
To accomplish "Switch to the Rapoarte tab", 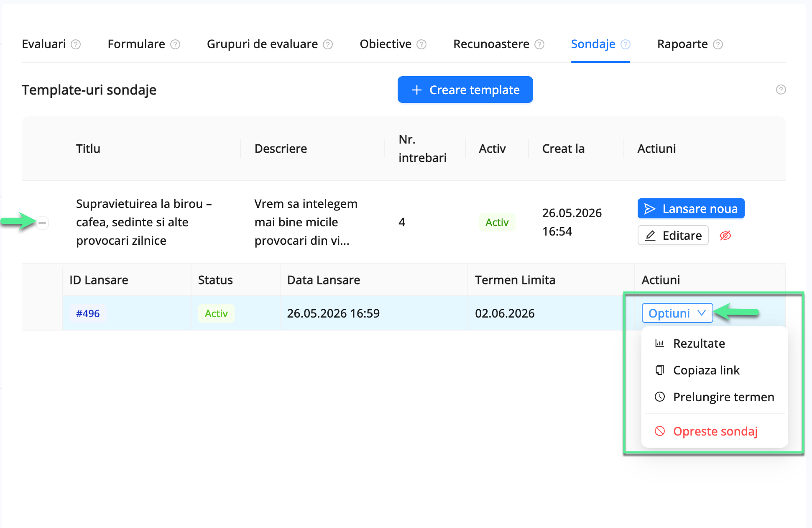I will pos(682,44).
